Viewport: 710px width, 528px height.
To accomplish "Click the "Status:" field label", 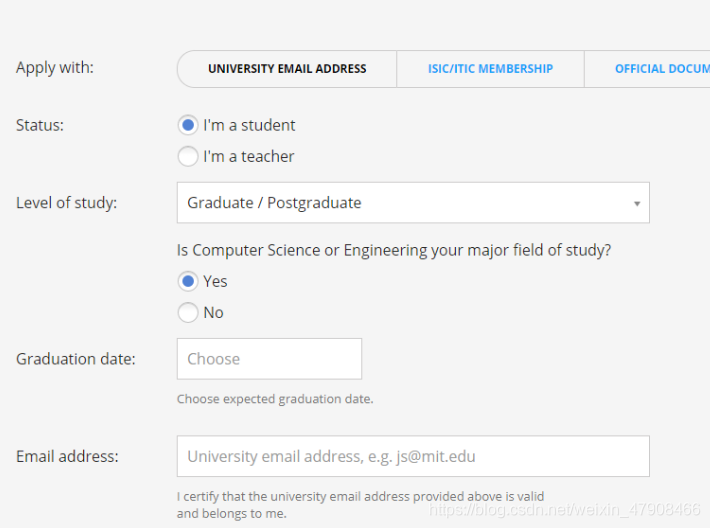I will [39, 125].
